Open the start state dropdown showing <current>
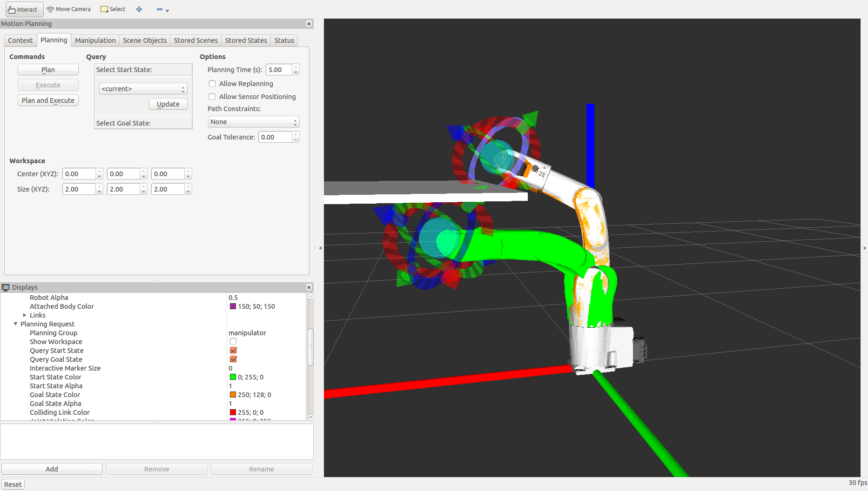 coord(143,89)
